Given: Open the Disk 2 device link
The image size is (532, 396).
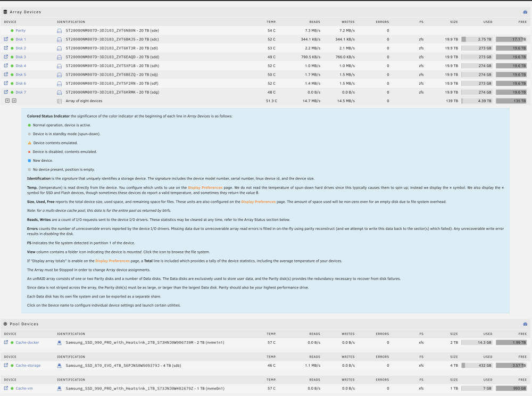Looking at the screenshot, I should [21, 48].
